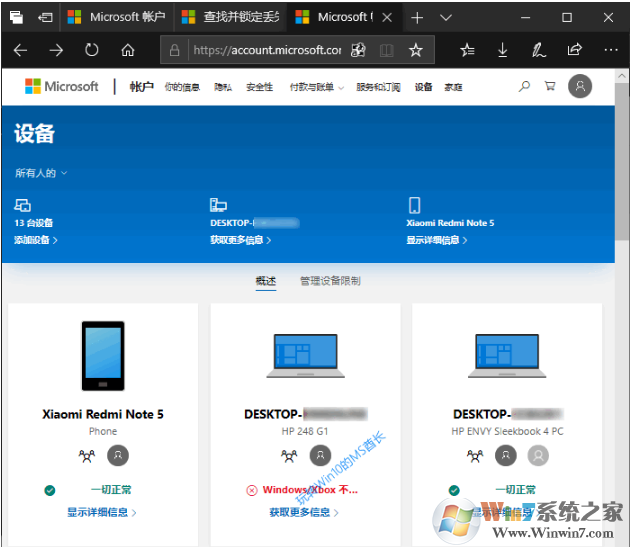Go to the browser home page
Image resolution: width=630 pixels, height=547 pixels.
[127, 50]
